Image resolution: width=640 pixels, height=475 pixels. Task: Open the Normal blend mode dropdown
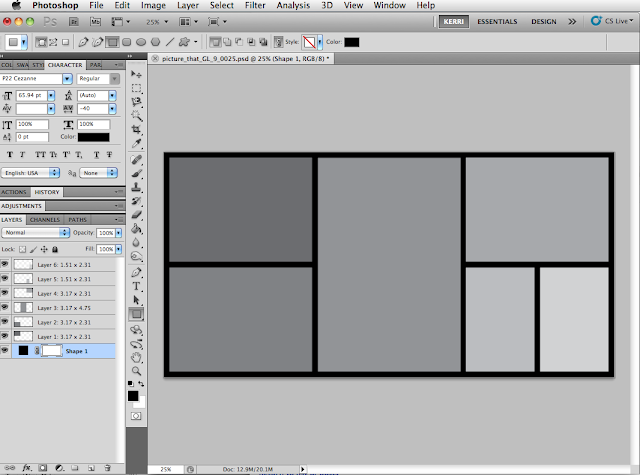(36, 232)
